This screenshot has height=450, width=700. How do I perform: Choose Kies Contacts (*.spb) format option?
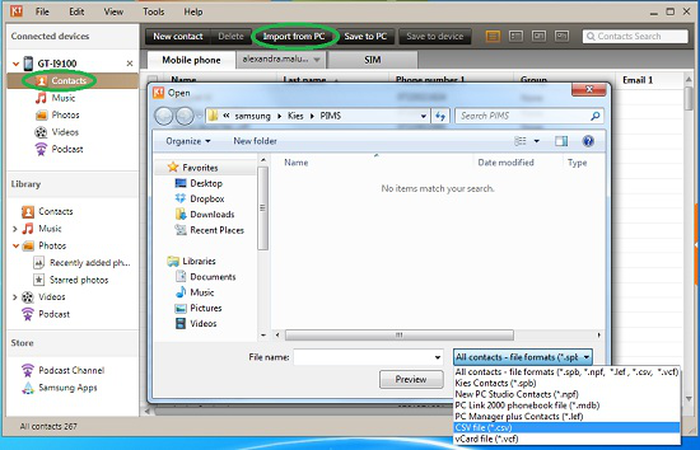coord(567,383)
